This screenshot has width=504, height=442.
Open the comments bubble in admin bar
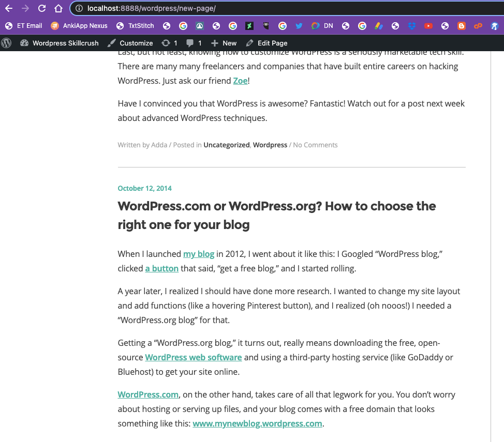pos(194,43)
